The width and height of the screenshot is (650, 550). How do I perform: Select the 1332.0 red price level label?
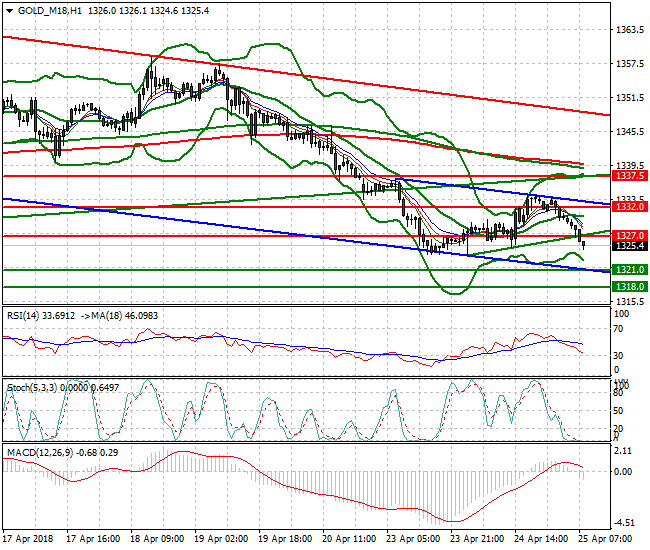pos(629,206)
